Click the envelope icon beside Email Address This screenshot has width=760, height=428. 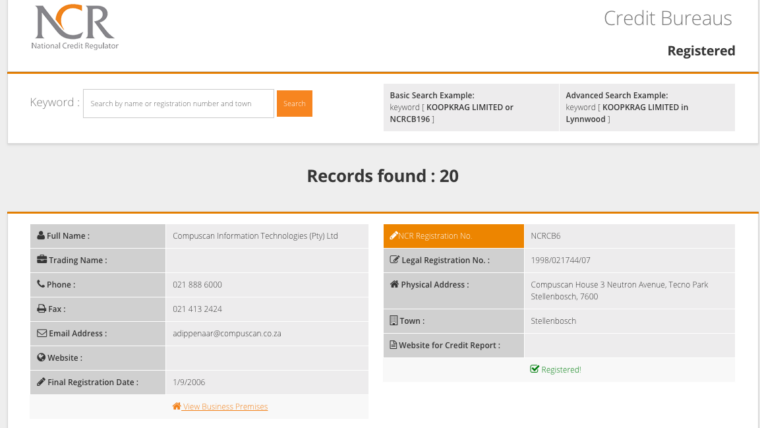pos(42,333)
